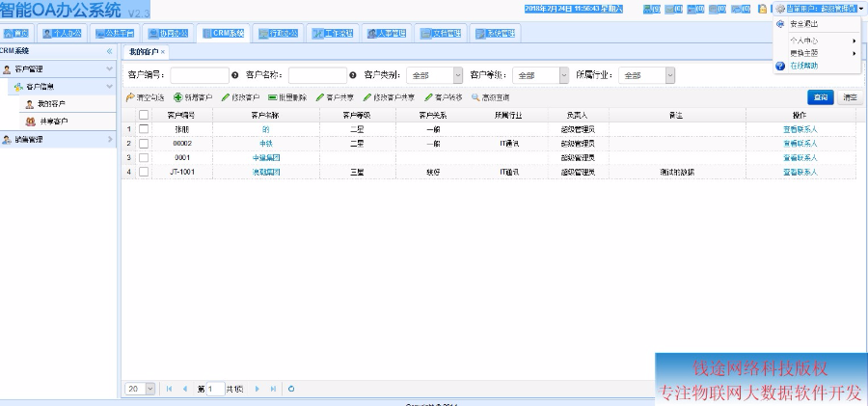Viewport: 868px width, 406px height.
Task: Click the 客户等级 column header
Action: click(357, 115)
